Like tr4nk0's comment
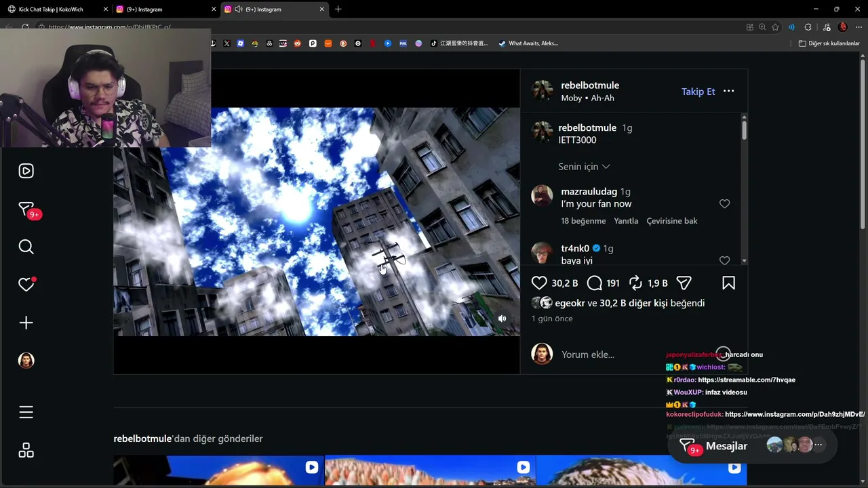The height and width of the screenshot is (488, 868). [724, 261]
